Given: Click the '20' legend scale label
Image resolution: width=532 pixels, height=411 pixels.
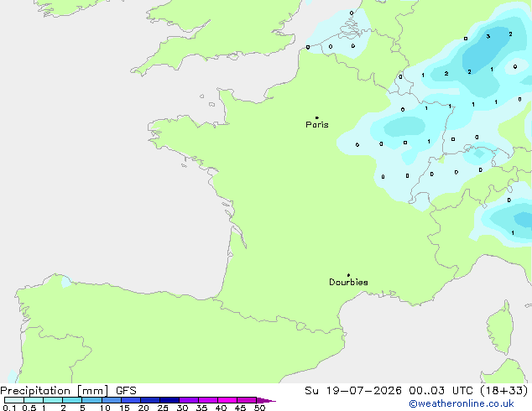Looking at the screenshot, I should coord(143,408).
